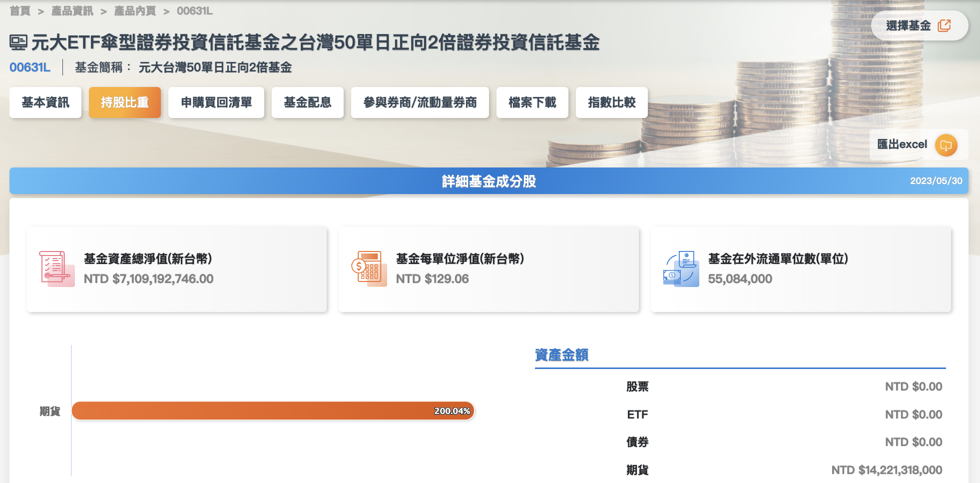
Task: Switch to the 指數比較 tab
Action: pos(611,102)
